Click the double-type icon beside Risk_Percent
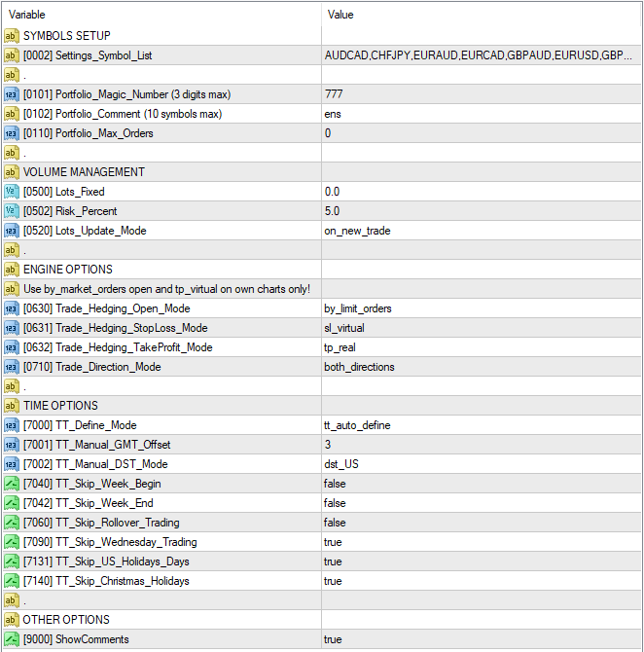The height and width of the screenshot is (652, 644). (12, 211)
